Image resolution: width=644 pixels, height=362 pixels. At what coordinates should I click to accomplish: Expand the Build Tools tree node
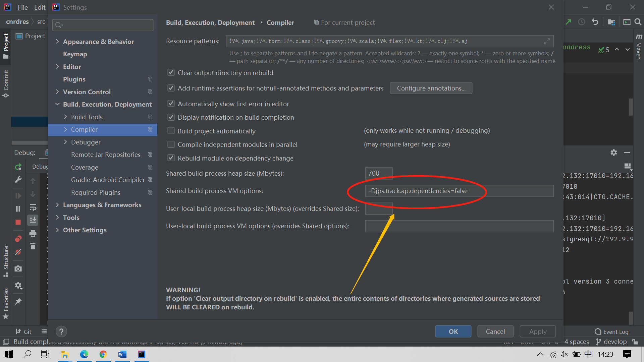65,117
